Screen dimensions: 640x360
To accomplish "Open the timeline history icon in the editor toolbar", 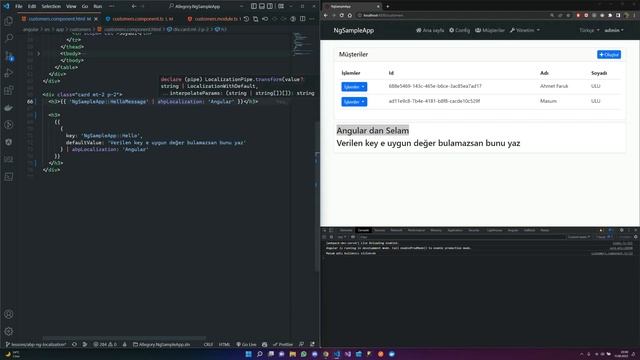I will click(x=246, y=19).
